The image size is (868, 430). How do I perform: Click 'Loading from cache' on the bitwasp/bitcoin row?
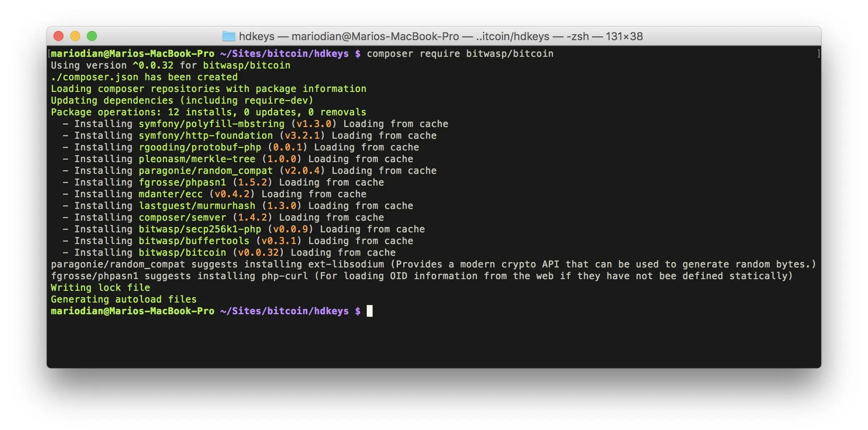click(x=343, y=252)
